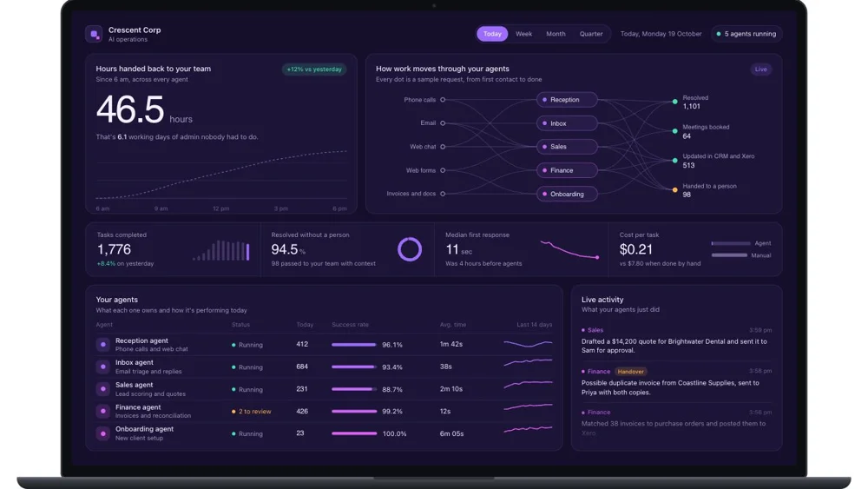Click the $0.21 cost per task value
The image size is (868, 489).
(636, 249)
